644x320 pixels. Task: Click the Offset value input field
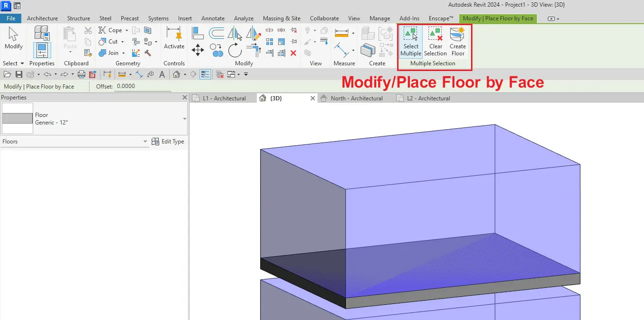coord(143,87)
